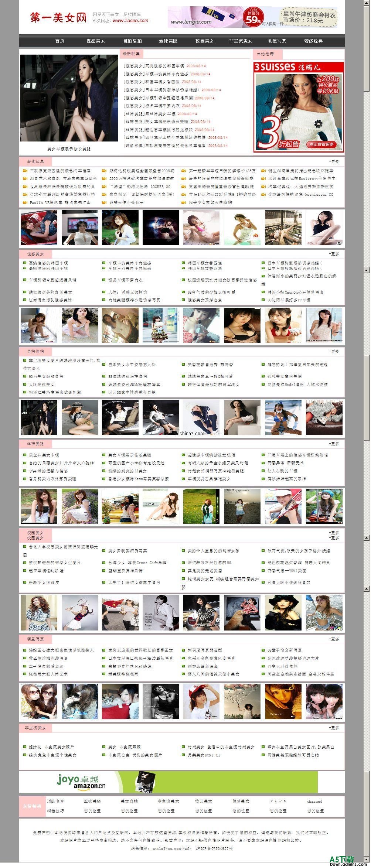The height and width of the screenshot is (868, 371).
Task: Click green icon beside 极品车模不穿内衣
Action: point(104,280)
